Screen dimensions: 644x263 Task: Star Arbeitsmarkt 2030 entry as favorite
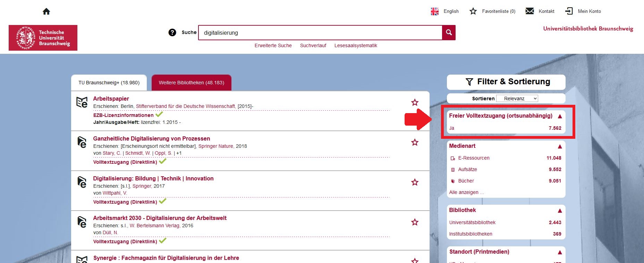click(415, 222)
